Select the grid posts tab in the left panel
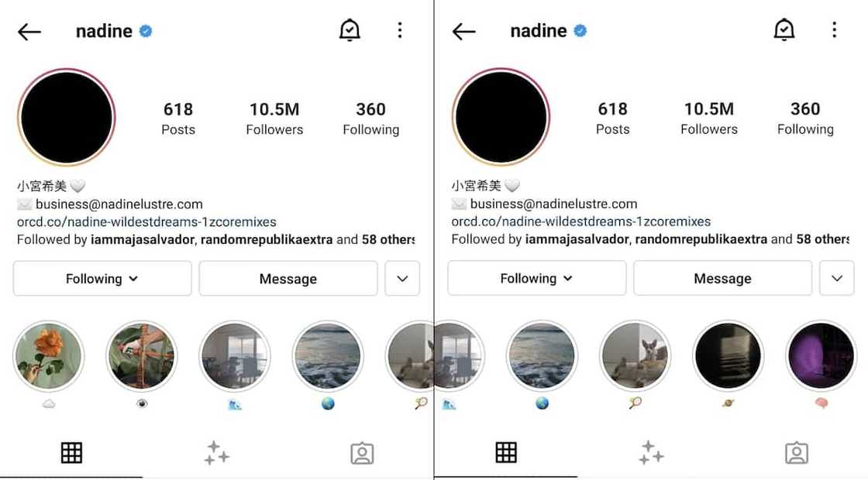Viewport: 868px width, 480px height. click(x=71, y=453)
